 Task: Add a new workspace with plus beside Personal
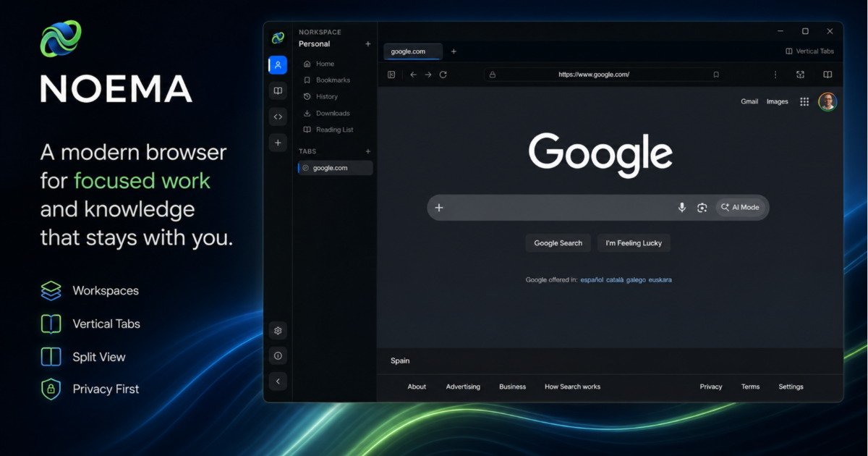point(367,44)
